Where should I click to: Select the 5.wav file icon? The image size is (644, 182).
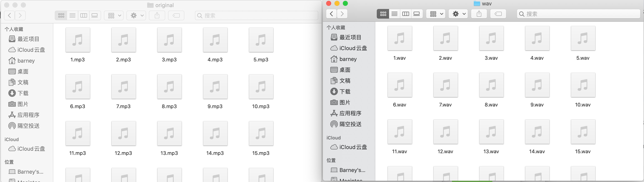pos(583,38)
